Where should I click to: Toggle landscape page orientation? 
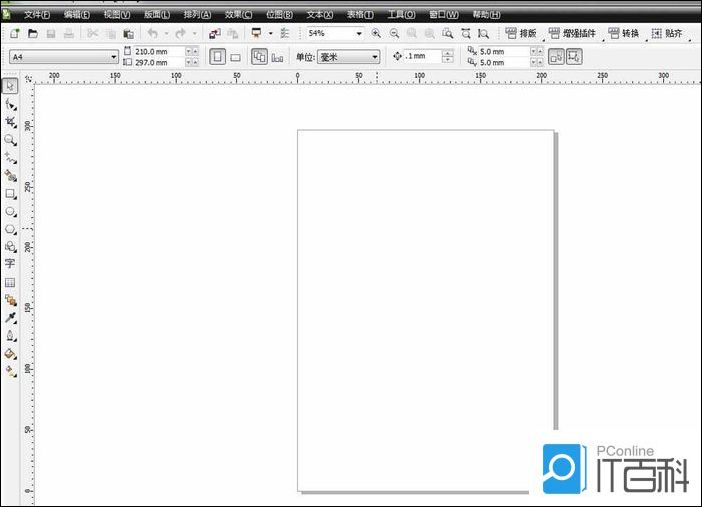235,57
